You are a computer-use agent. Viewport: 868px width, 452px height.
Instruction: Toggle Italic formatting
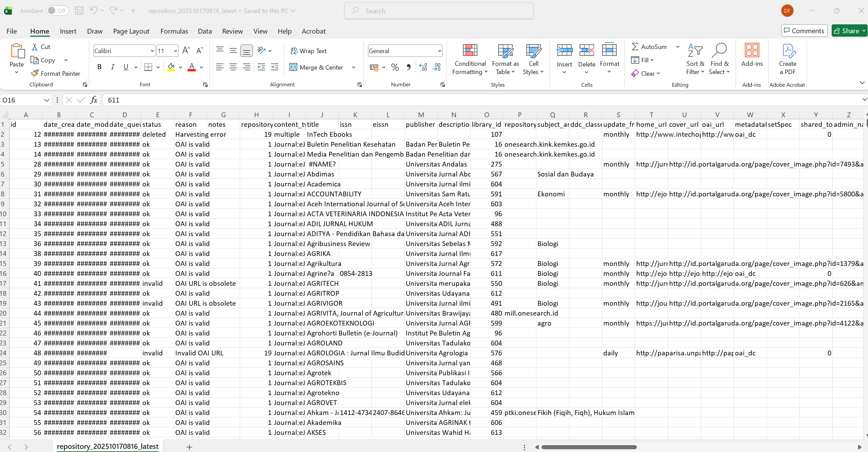[112, 67]
